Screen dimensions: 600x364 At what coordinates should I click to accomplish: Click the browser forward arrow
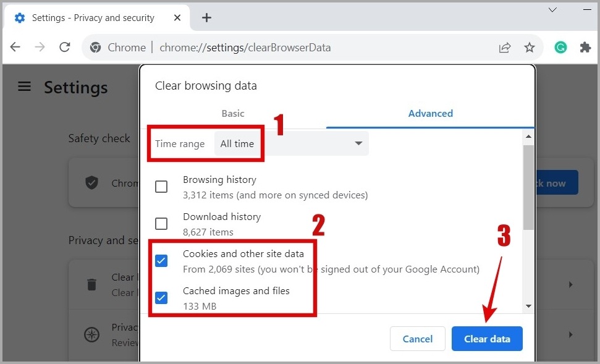click(x=40, y=47)
